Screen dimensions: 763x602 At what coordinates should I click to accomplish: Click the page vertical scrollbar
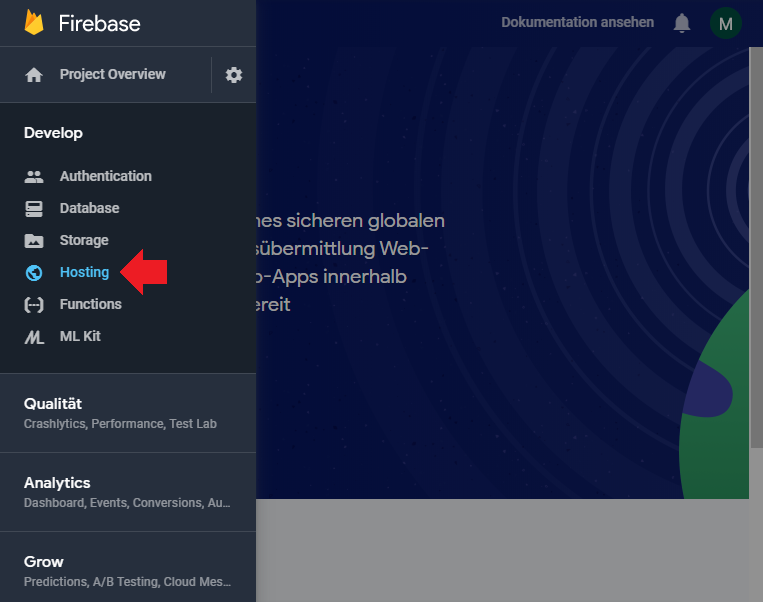point(756,247)
